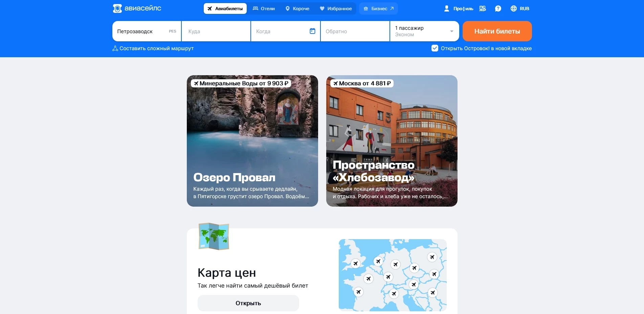Toggle Открыть Островок! в новой вкладке checkbox

tap(435, 48)
